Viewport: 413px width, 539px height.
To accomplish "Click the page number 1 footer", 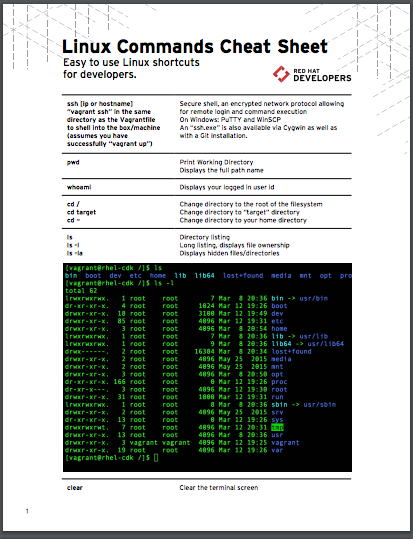I will (x=27, y=511).
